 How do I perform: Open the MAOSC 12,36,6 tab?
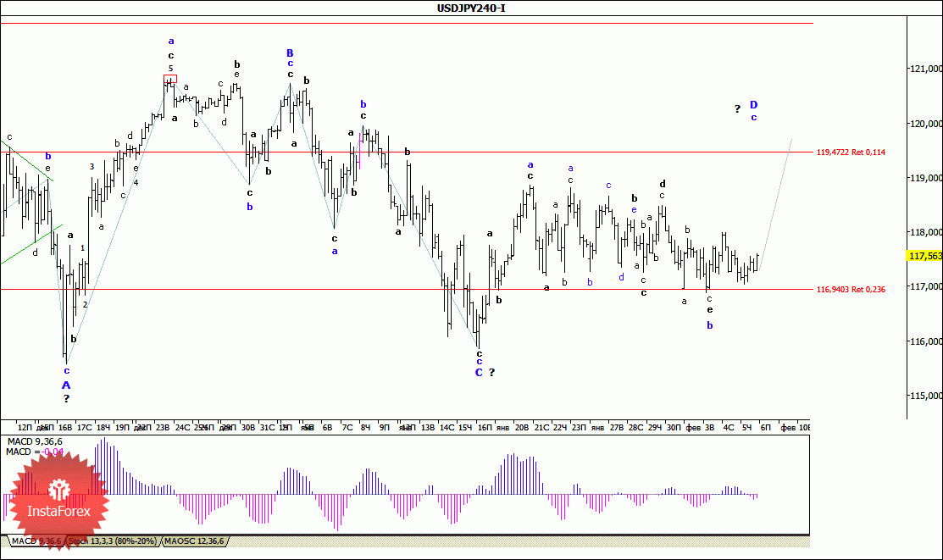[x=194, y=541]
